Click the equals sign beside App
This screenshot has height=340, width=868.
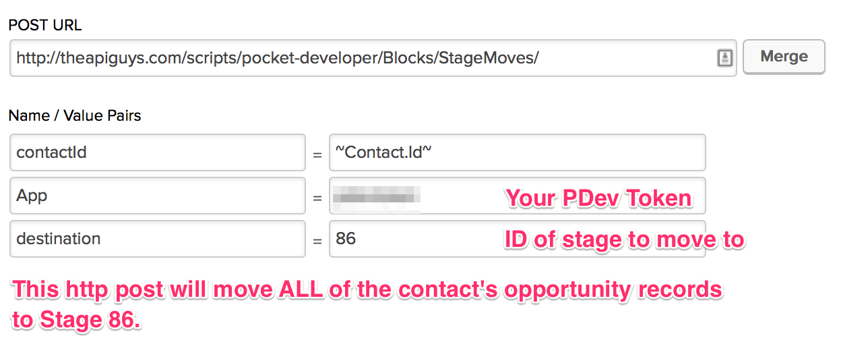(x=317, y=198)
